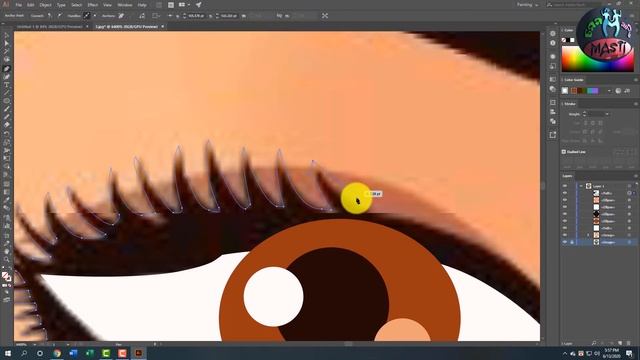This screenshot has height=360, width=640.
Task: Open the Asset Export panel icon
Action: coord(553,135)
